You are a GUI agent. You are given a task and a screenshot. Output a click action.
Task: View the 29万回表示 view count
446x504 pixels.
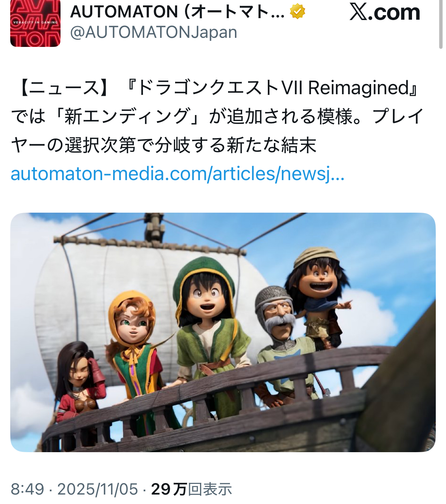pyautogui.click(x=191, y=489)
